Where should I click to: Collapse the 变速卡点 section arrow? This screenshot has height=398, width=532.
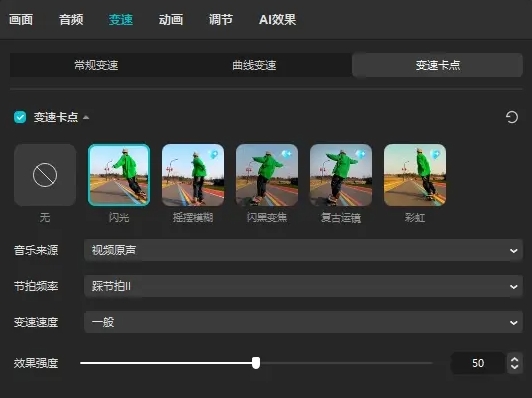point(86,117)
